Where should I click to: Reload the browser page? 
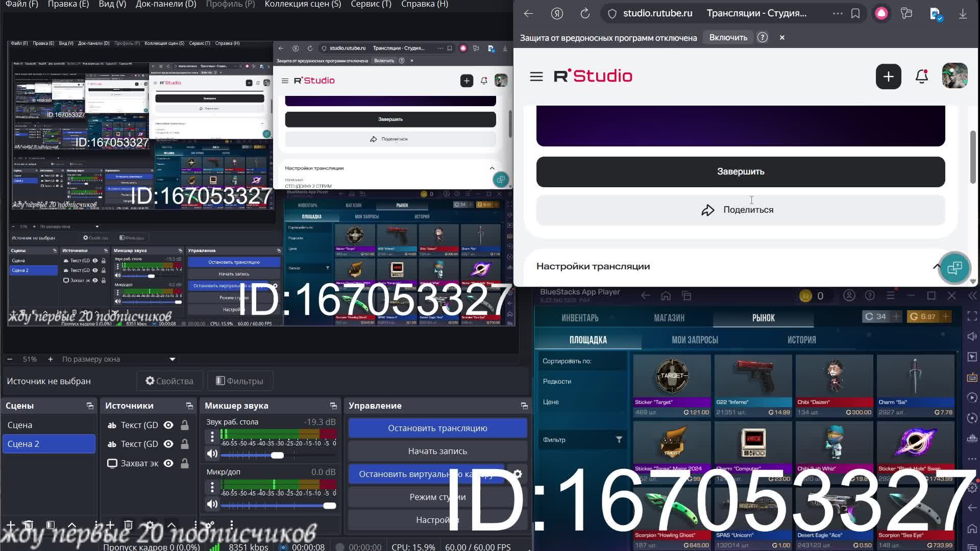(585, 14)
